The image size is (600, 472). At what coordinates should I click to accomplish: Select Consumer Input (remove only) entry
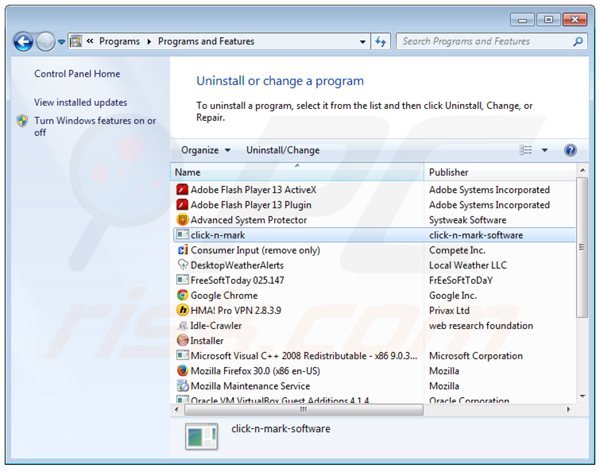[255, 250]
